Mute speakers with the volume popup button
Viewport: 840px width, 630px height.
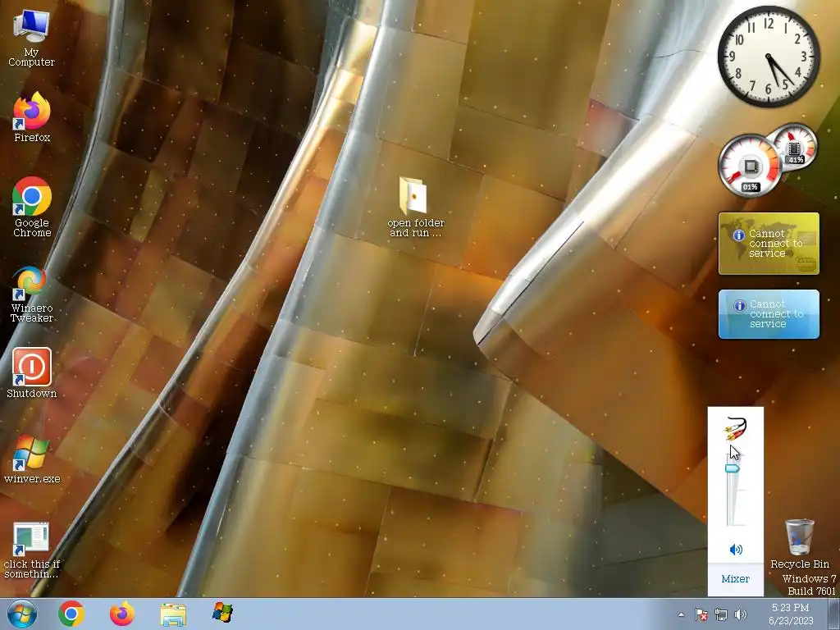pos(736,549)
